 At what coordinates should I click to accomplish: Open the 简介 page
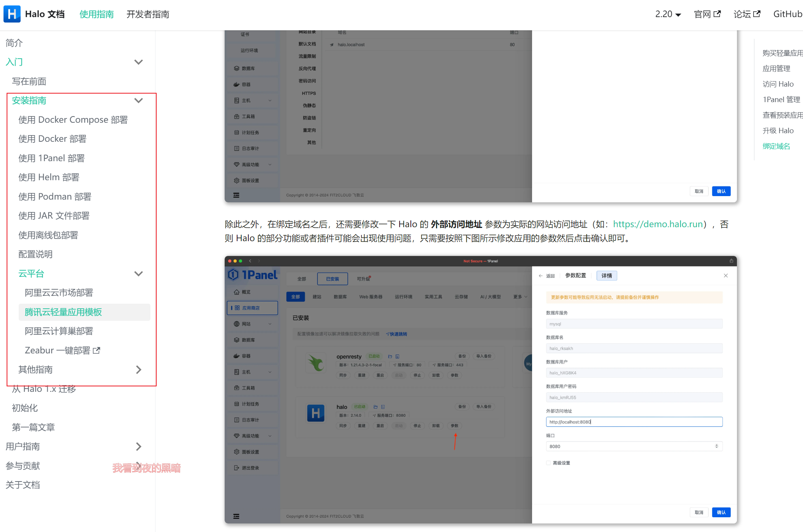tap(14, 43)
